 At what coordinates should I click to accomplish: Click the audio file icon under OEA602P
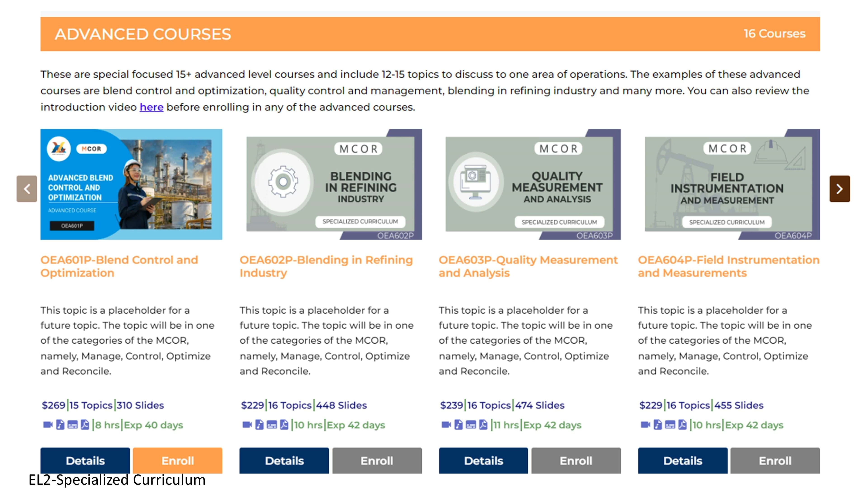(x=259, y=425)
